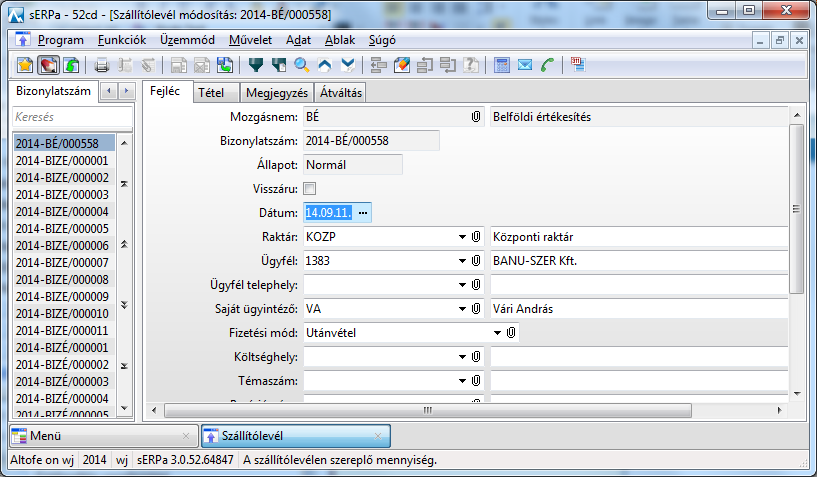Click the printer icon in the toolbar

tap(101, 66)
